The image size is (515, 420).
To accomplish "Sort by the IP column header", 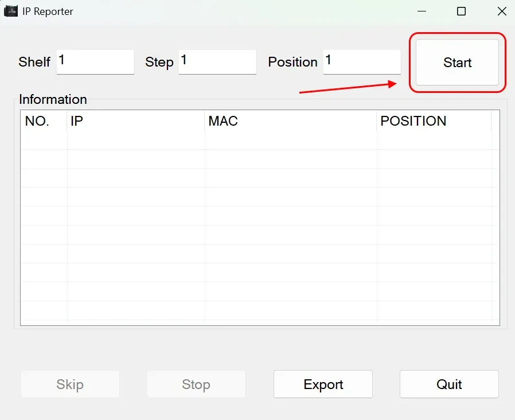I will [135, 121].
